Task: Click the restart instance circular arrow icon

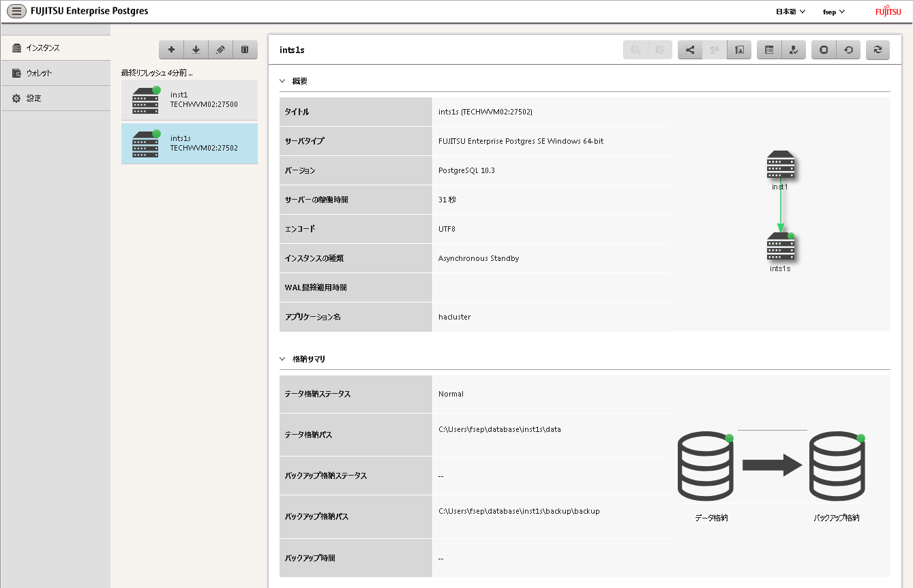Action: (x=848, y=50)
